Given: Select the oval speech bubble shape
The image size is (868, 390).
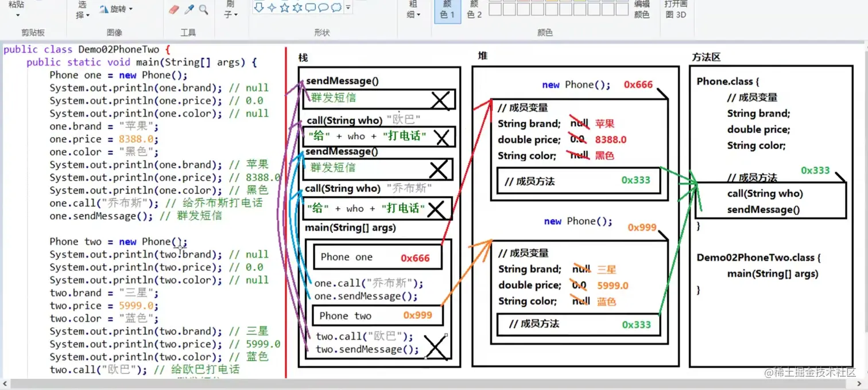Looking at the screenshot, I should 323,7.
